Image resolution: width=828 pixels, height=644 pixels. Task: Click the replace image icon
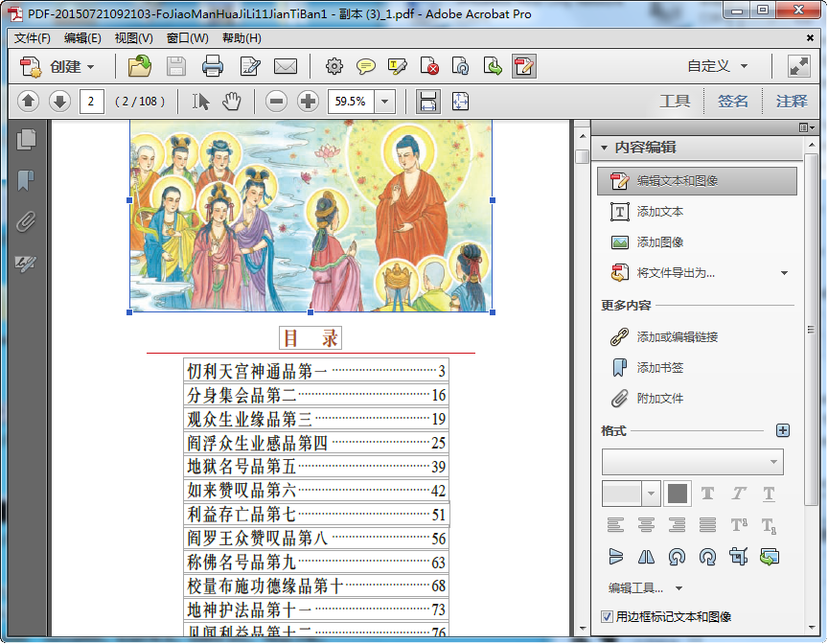tap(769, 556)
